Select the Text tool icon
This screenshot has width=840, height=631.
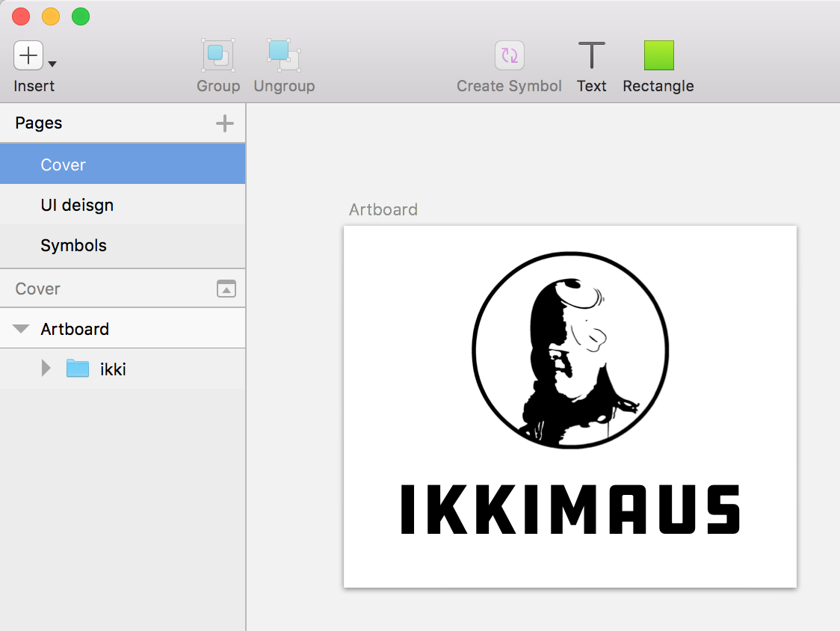click(591, 55)
